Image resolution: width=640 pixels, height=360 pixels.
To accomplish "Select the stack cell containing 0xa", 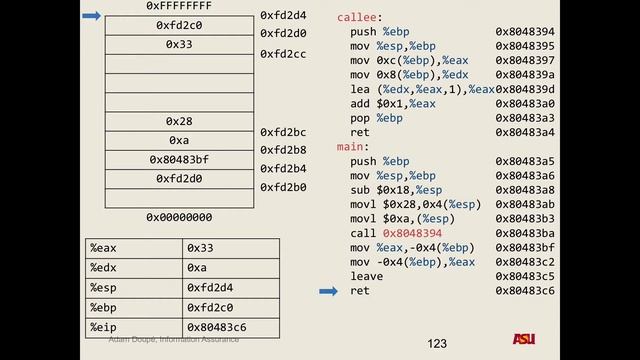I will tap(179, 140).
